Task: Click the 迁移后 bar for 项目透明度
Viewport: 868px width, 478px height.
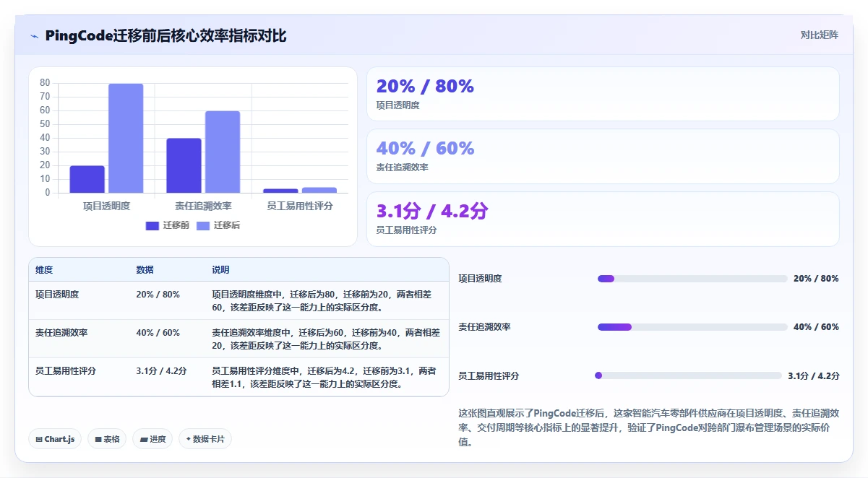Action: (x=126, y=138)
